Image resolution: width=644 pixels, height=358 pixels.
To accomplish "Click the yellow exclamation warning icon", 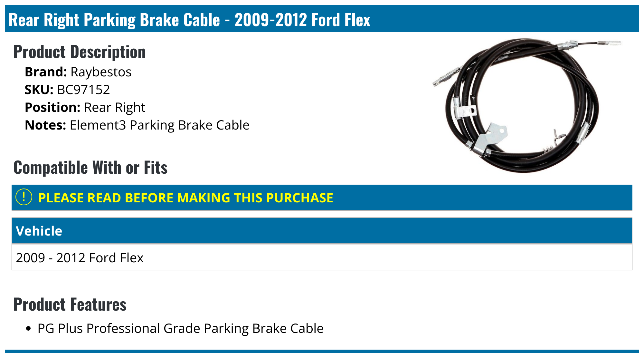I will click(24, 197).
